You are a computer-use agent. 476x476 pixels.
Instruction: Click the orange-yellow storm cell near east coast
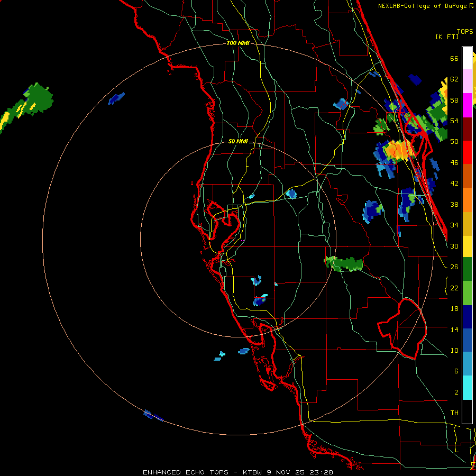398,150
